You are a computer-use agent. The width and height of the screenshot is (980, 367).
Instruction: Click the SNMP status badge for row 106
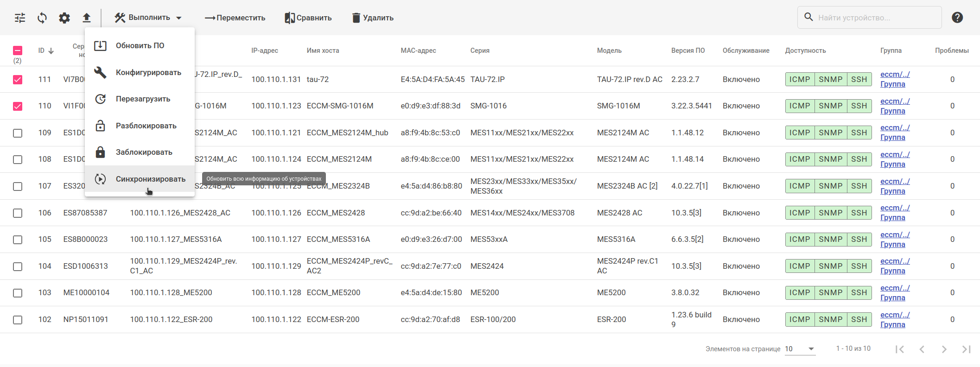pos(830,213)
